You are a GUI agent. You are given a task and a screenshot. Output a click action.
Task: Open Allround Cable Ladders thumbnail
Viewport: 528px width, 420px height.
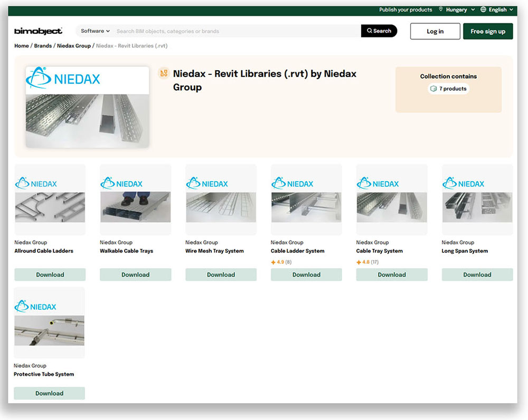50,199
